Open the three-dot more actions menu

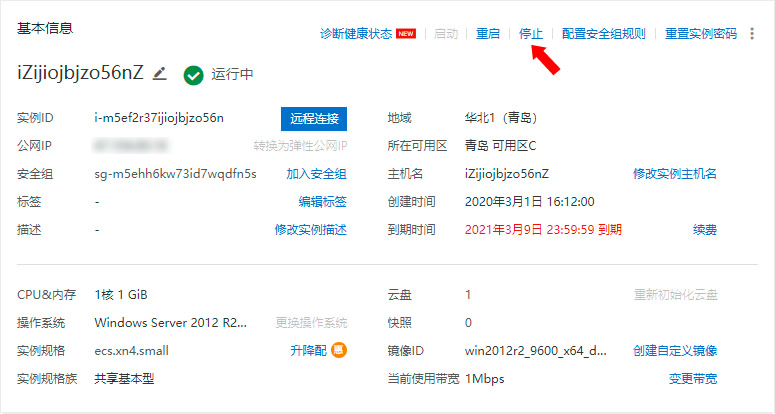(752, 34)
